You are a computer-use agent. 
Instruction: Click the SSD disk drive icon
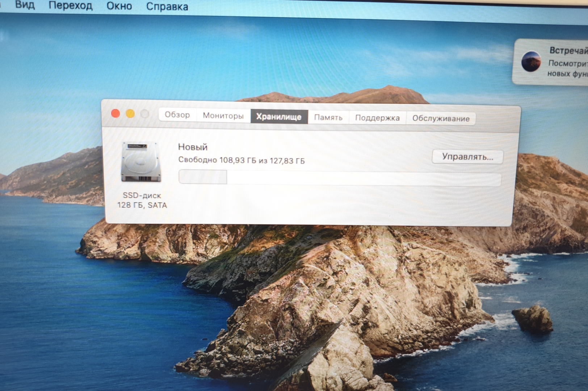(x=141, y=162)
